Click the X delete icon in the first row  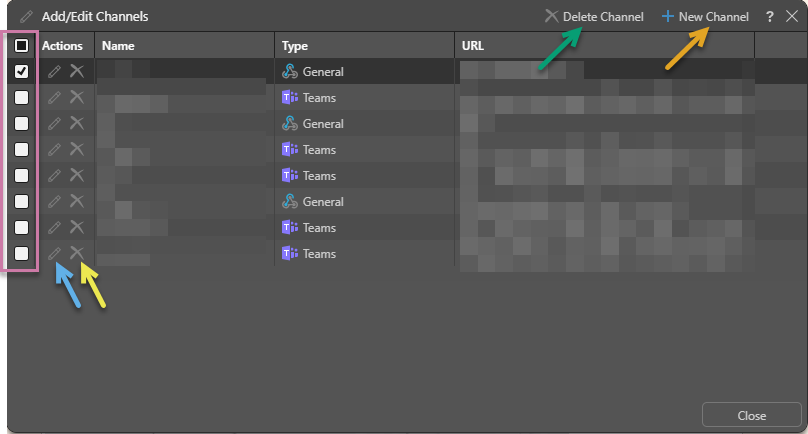[76, 72]
